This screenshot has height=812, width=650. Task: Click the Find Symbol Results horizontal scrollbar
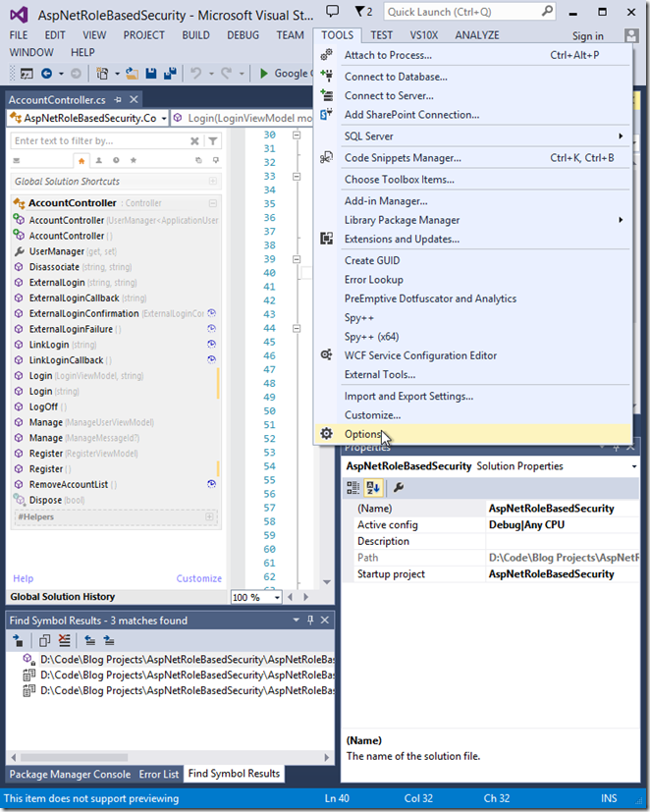(x=171, y=757)
